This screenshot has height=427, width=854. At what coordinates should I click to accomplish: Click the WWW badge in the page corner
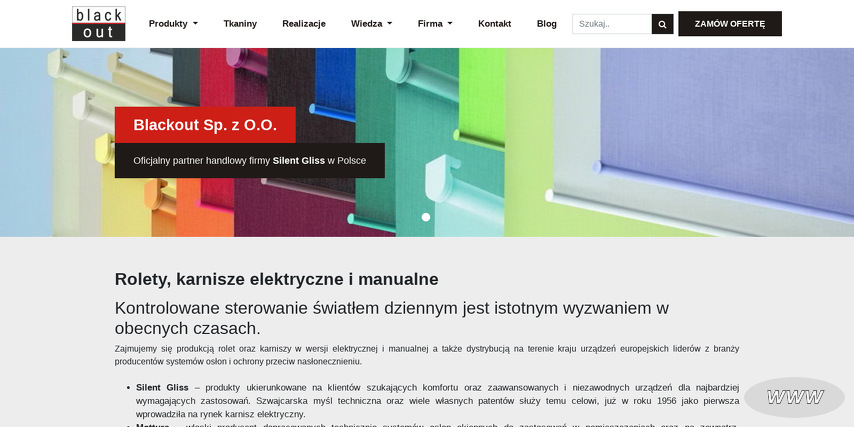[794, 397]
